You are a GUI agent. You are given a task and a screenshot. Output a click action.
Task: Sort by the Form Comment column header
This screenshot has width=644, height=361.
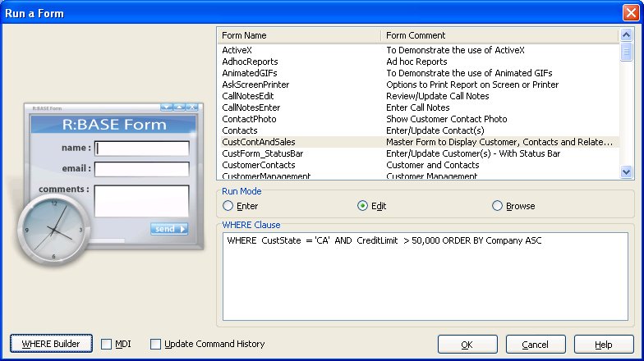click(499, 35)
